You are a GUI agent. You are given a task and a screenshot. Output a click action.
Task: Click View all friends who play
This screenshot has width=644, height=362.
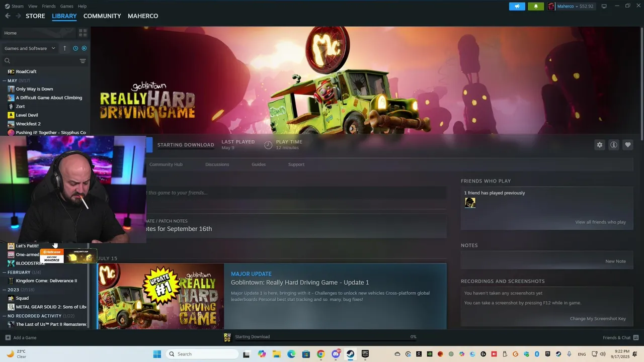click(x=600, y=222)
